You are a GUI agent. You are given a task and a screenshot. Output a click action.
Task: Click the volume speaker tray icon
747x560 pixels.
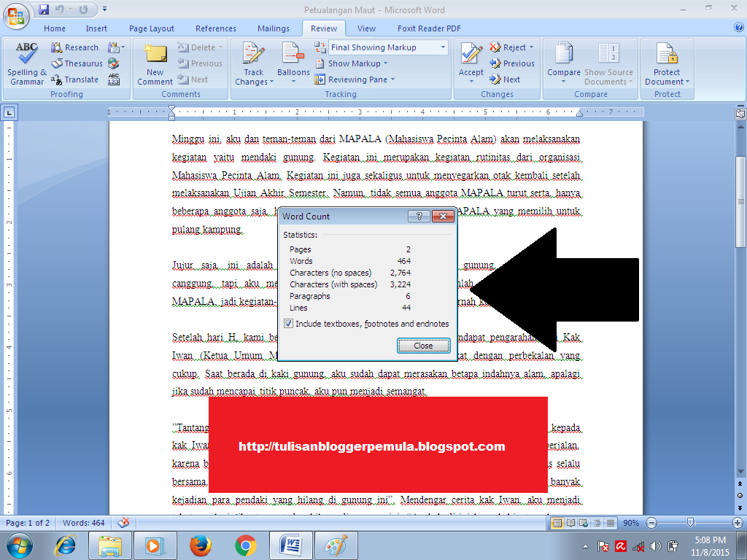coord(656,546)
